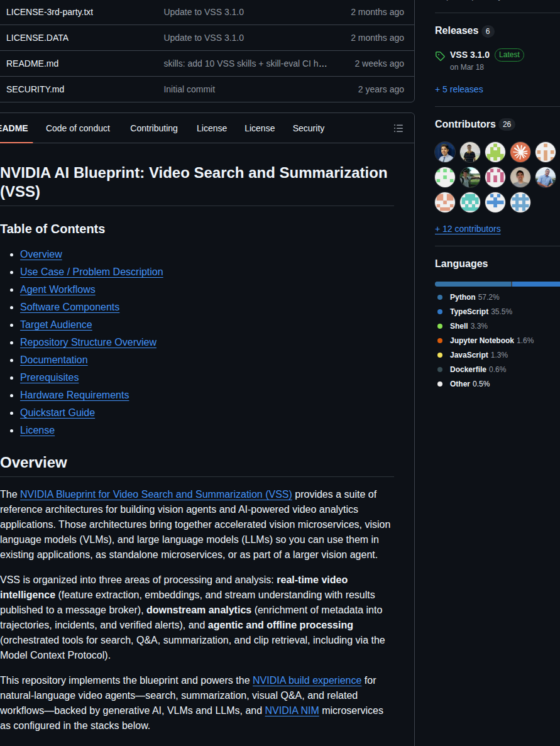Jump to Software Components section
560x746 pixels.
(x=70, y=307)
